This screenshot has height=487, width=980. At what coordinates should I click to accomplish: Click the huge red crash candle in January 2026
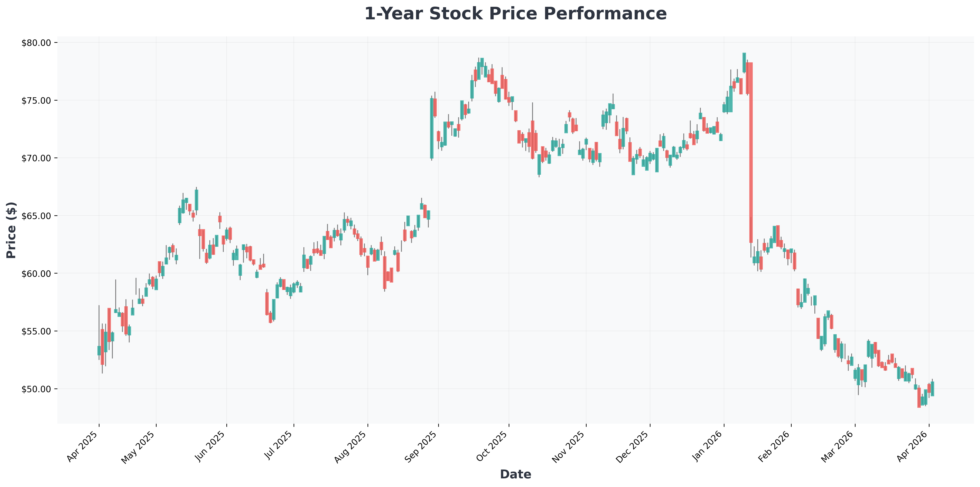751,152
